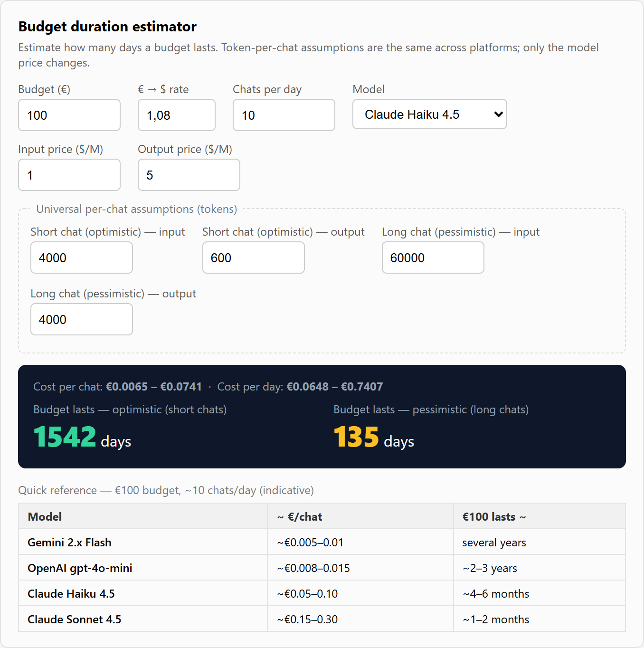The image size is (644, 648).
Task: Click the '~€0.008–0.015' cell
Action: tap(360, 568)
